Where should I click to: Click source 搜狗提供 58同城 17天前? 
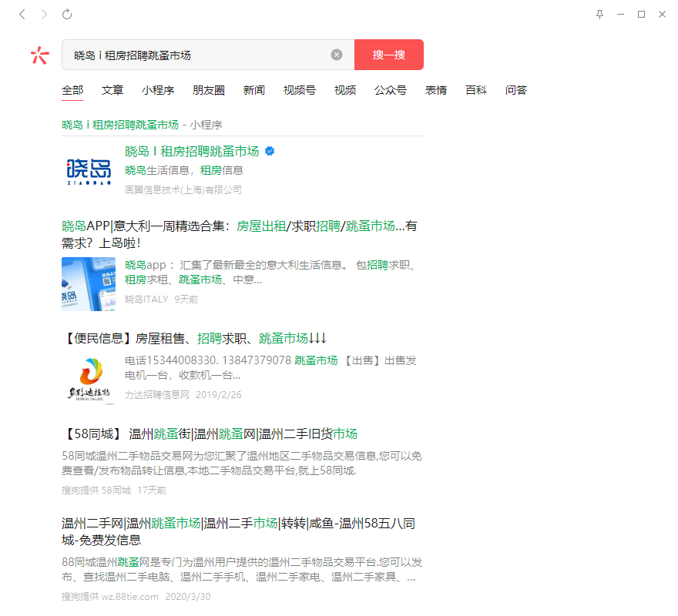coord(114,490)
